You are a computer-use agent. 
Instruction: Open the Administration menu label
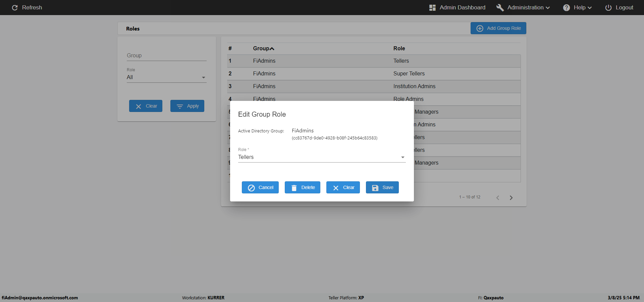[x=525, y=7]
